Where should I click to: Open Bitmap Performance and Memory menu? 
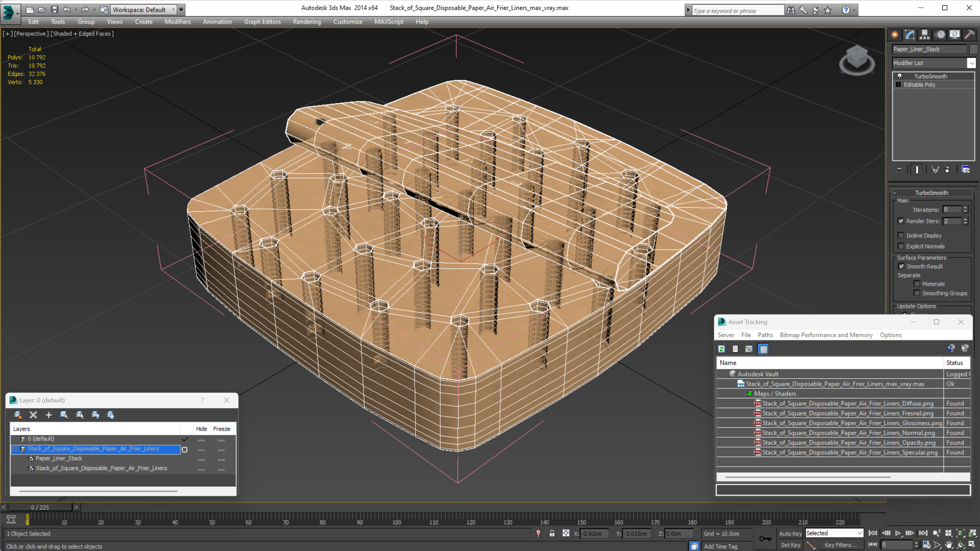(826, 335)
